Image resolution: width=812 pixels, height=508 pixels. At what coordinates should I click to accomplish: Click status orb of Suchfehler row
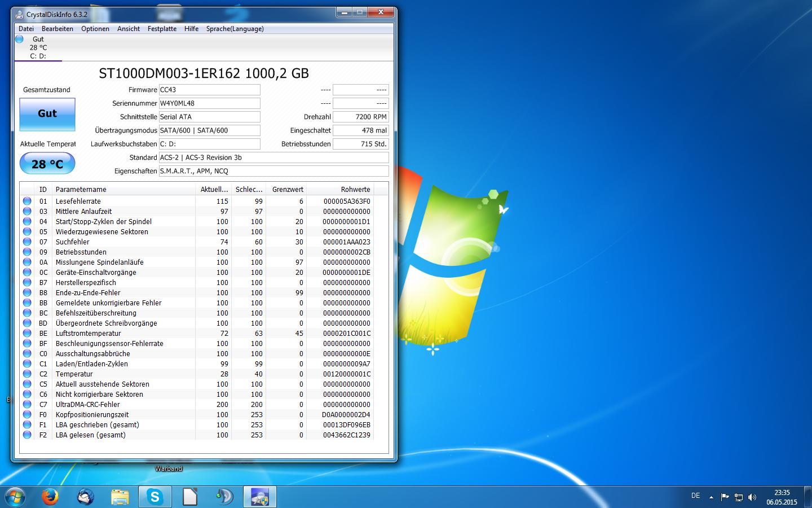(27, 242)
